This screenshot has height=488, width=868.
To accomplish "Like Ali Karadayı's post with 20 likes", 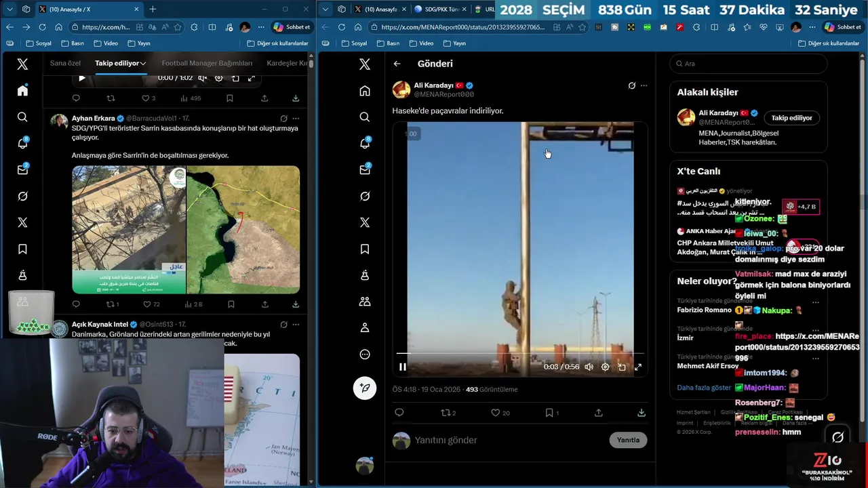I will [x=500, y=412].
